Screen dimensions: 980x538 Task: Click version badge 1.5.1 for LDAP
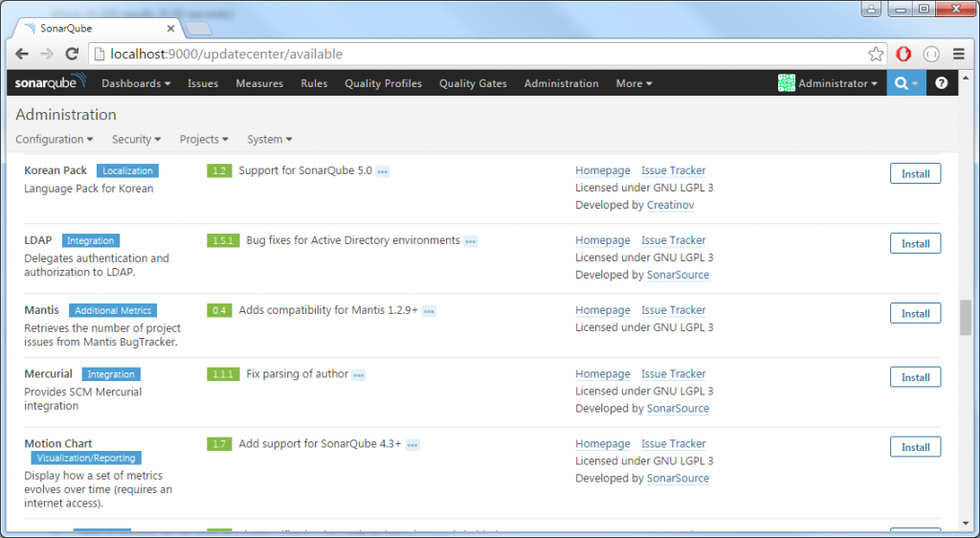click(223, 240)
